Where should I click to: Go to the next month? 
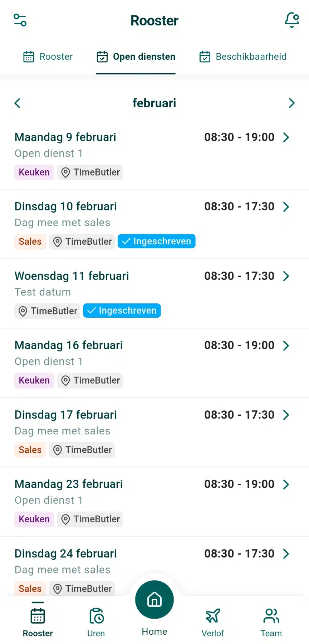point(291,103)
